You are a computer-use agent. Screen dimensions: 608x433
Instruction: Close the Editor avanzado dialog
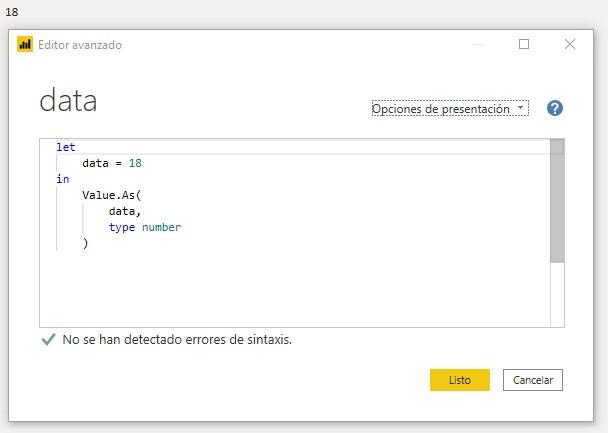569,45
